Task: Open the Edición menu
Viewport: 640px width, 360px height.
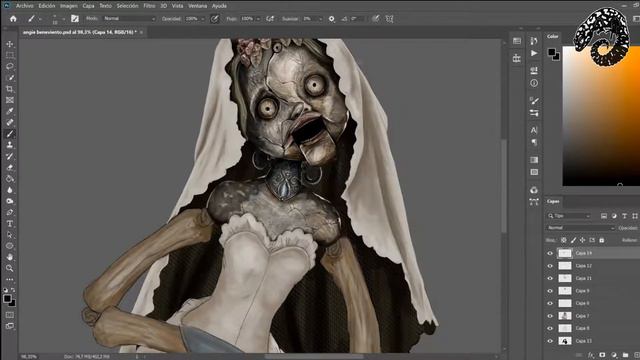Action: pos(47,6)
